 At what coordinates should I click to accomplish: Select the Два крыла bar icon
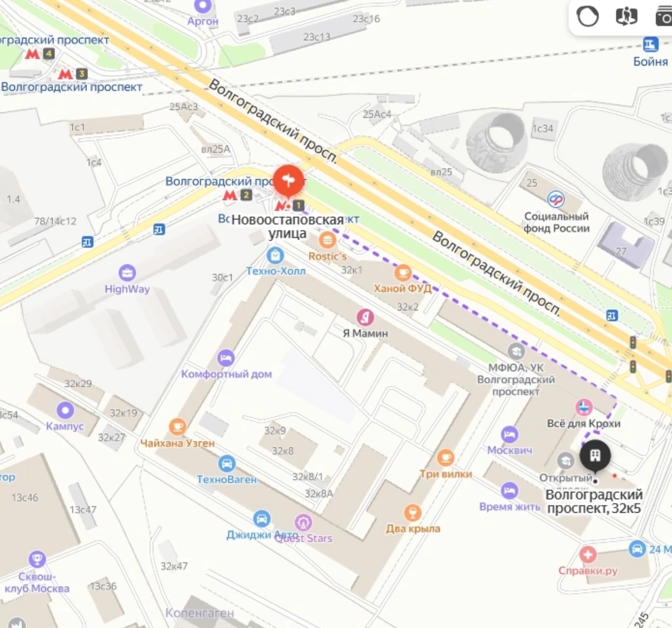[413, 513]
